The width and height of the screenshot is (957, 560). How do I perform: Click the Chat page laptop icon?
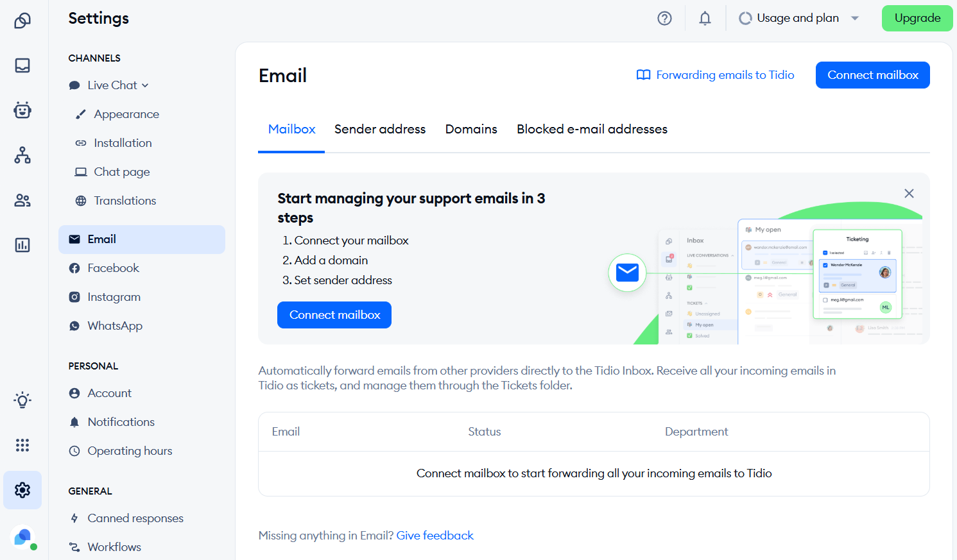coord(81,172)
